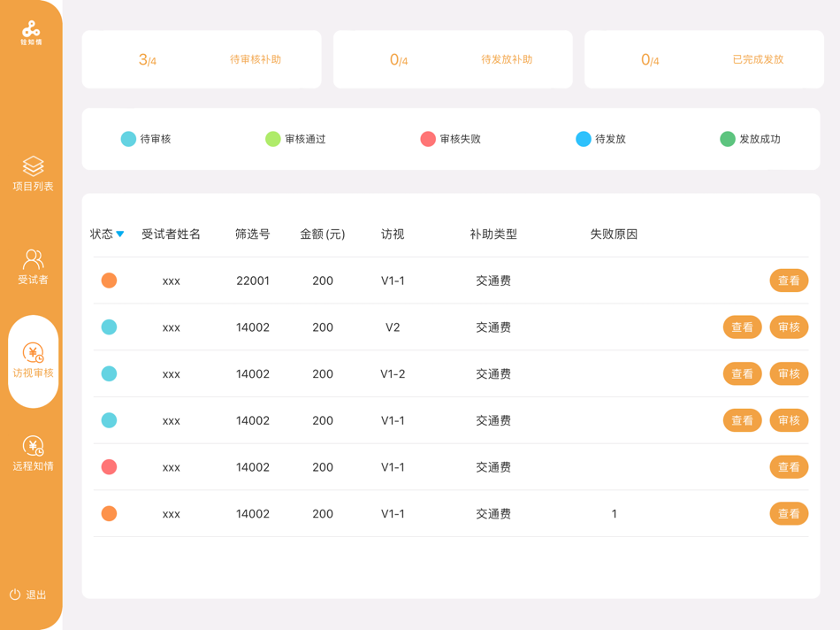Click 审核 on the V2 row
Screen dimensions: 840x630
click(x=788, y=327)
